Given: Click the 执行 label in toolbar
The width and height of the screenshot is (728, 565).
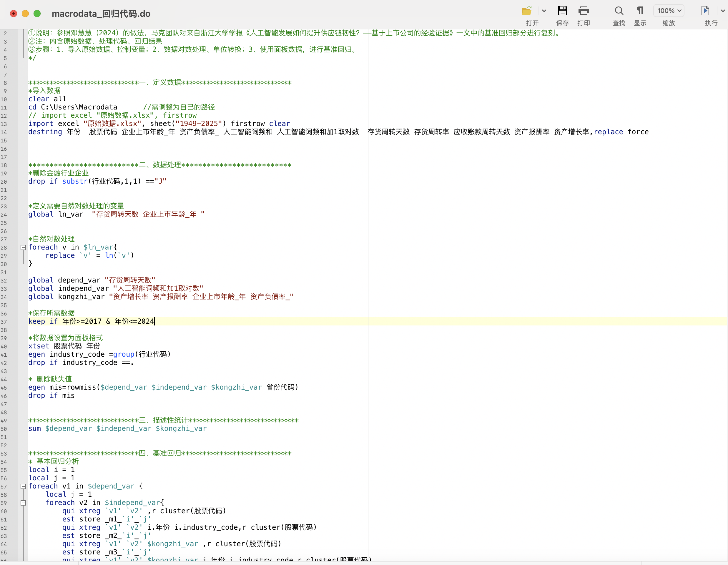Looking at the screenshot, I should click(711, 23).
